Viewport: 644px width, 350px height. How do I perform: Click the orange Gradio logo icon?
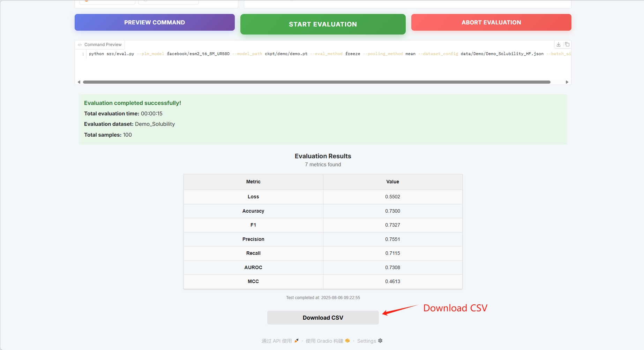(347, 341)
